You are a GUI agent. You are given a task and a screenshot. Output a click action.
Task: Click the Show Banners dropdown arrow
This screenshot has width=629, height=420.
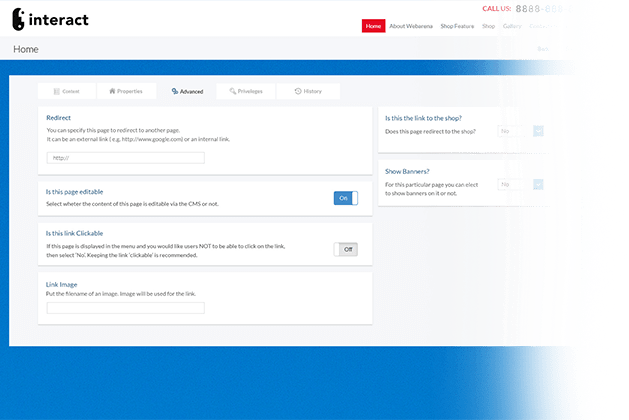pos(538,185)
